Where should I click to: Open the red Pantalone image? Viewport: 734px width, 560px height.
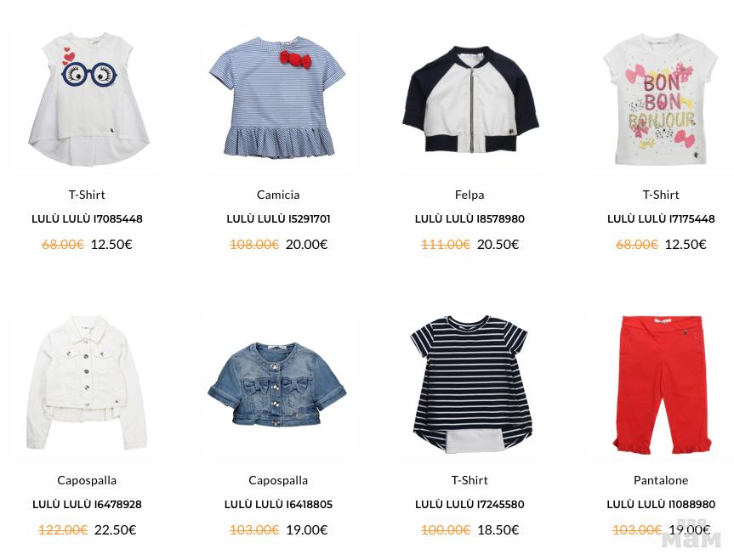[662, 385]
